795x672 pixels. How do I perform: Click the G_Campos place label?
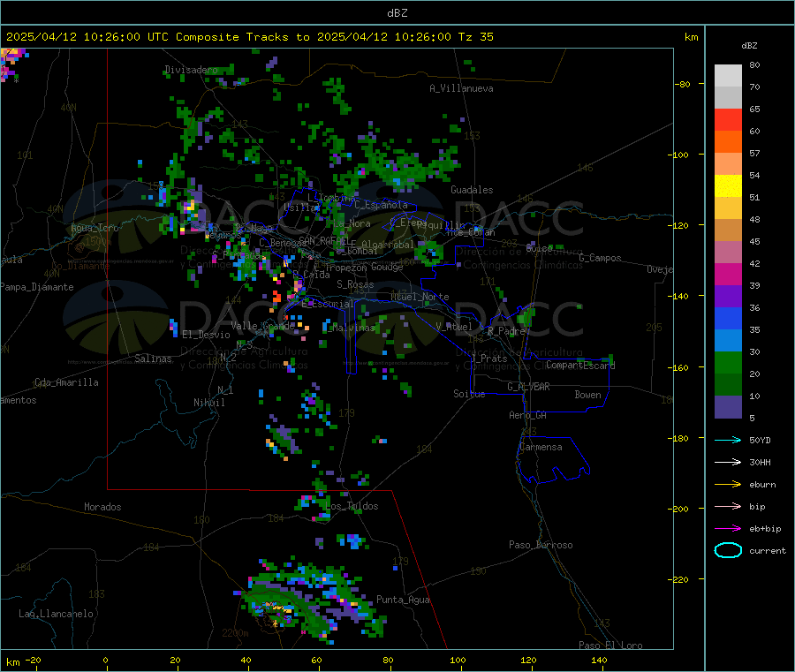(601, 258)
